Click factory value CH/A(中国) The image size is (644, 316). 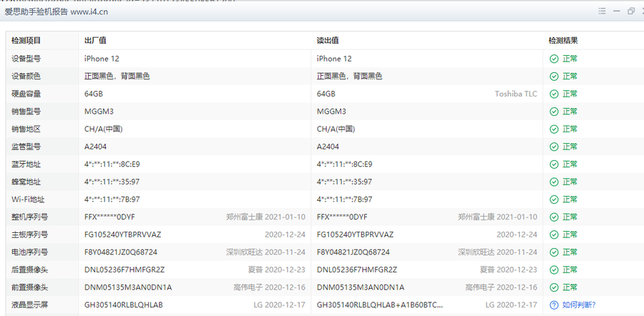coord(104,129)
